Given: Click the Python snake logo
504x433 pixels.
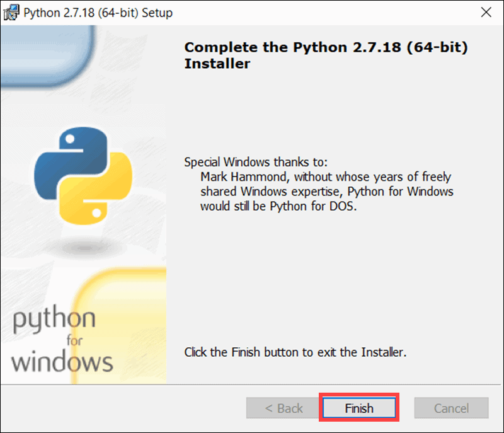Looking at the screenshot, I should (x=83, y=176).
